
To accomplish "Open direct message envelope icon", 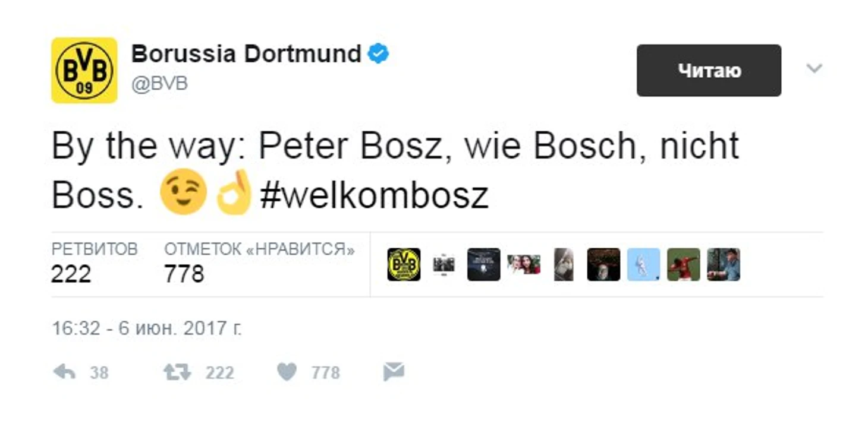I will click(x=394, y=372).
